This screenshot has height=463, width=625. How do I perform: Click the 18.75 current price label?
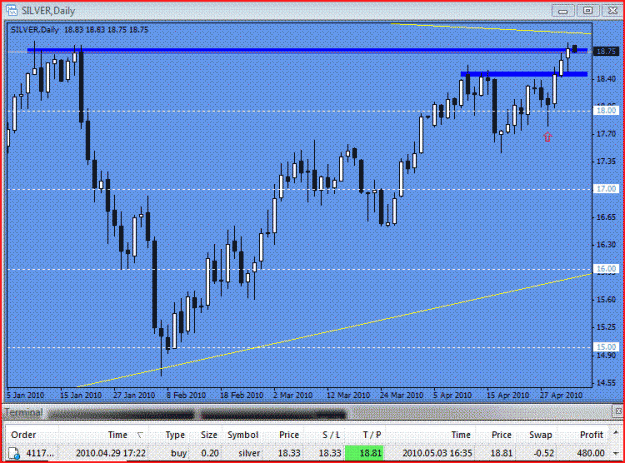(x=606, y=51)
